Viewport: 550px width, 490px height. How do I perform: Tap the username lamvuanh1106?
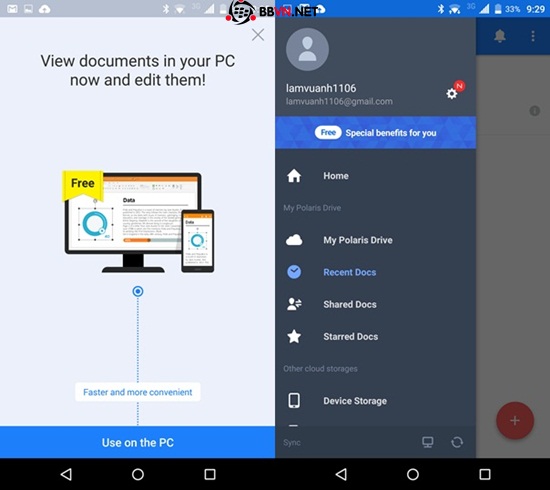tap(321, 88)
